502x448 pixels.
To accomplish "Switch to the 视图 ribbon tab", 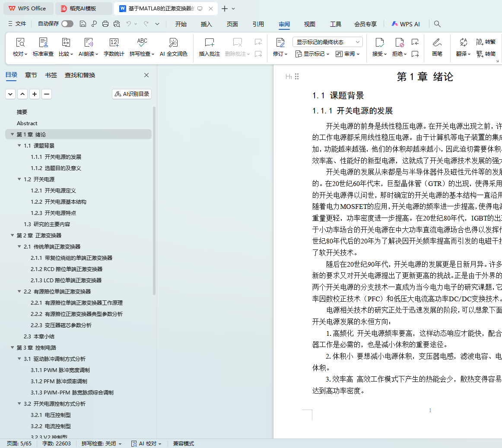I will click(x=309, y=24).
